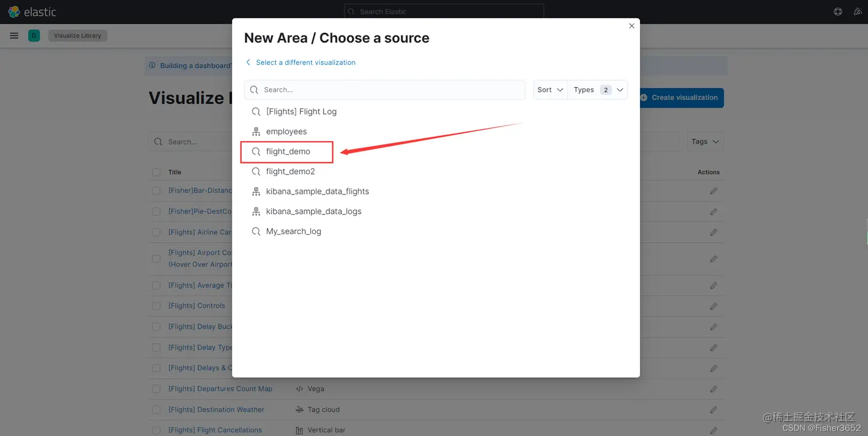
Task: Open the help menu icon in header
Action: pyautogui.click(x=838, y=11)
